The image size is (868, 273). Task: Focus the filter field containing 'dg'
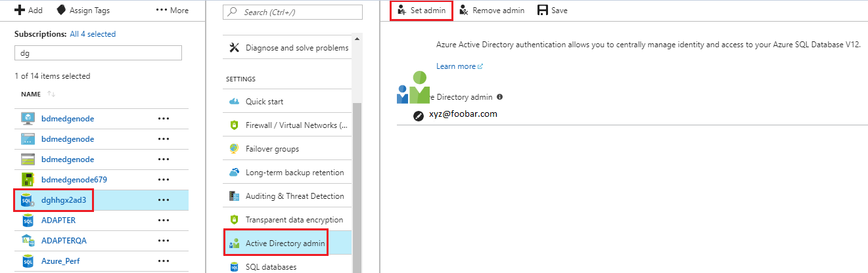tap(98, 53)
